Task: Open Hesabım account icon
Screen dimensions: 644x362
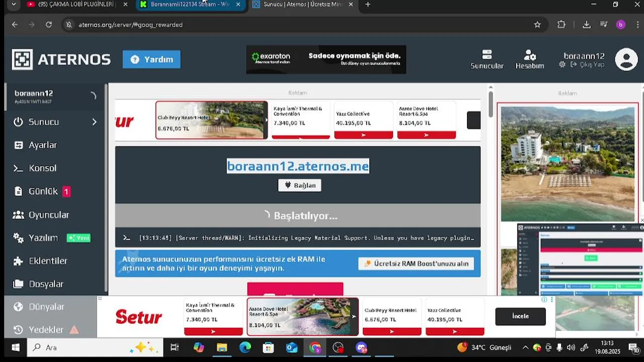Action: [530, 59]
